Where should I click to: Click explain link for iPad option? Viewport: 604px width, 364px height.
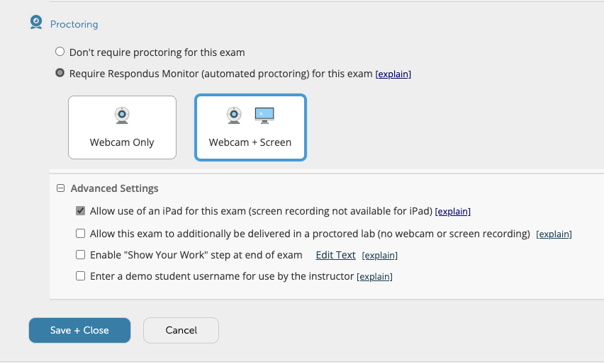pyautogui.click(x=452, y=212)
